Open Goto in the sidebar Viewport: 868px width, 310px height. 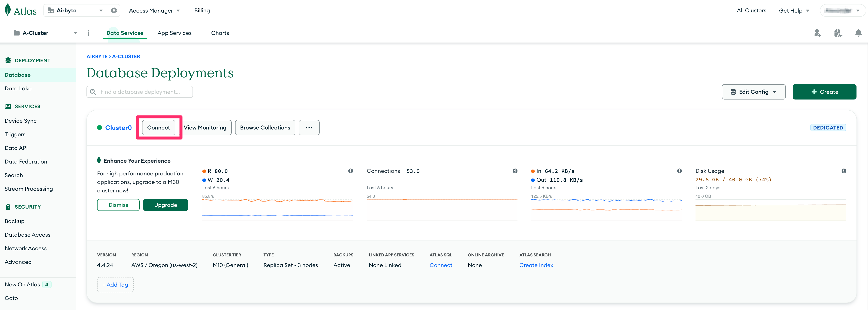coord(11,298)
